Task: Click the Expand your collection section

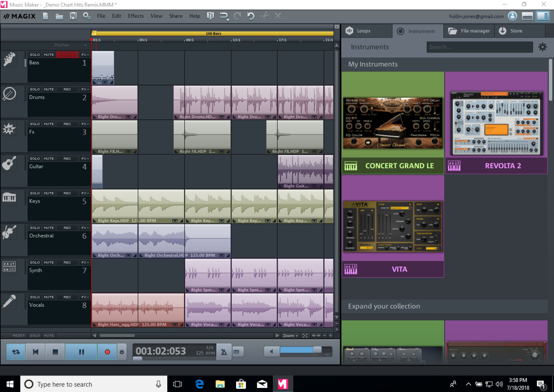Action: [384, 306]
